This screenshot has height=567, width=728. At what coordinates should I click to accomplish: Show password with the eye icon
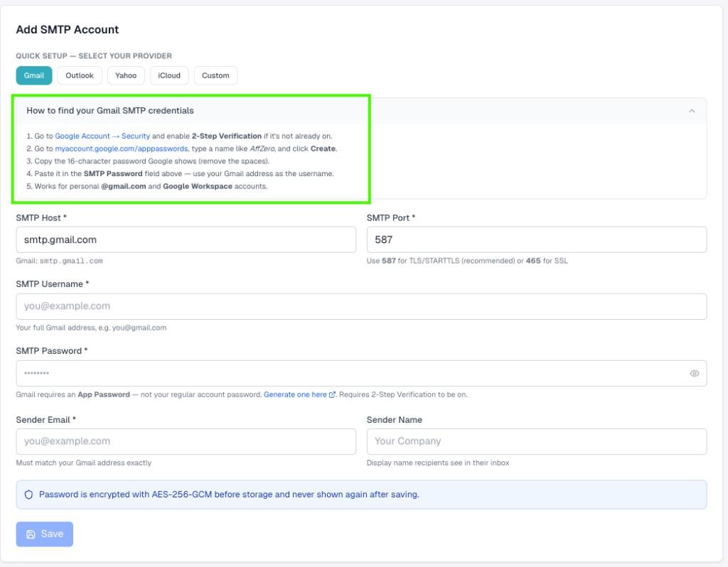coord(694,374)
